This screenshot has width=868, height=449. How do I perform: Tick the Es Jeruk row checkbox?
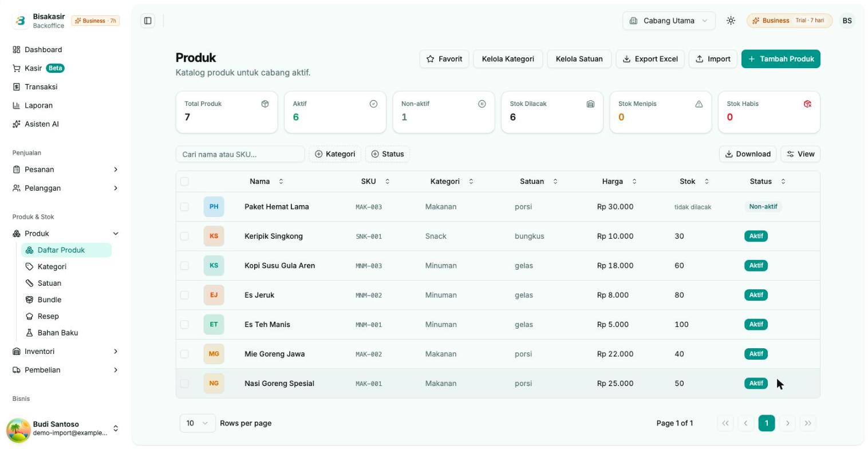(184, 295)
